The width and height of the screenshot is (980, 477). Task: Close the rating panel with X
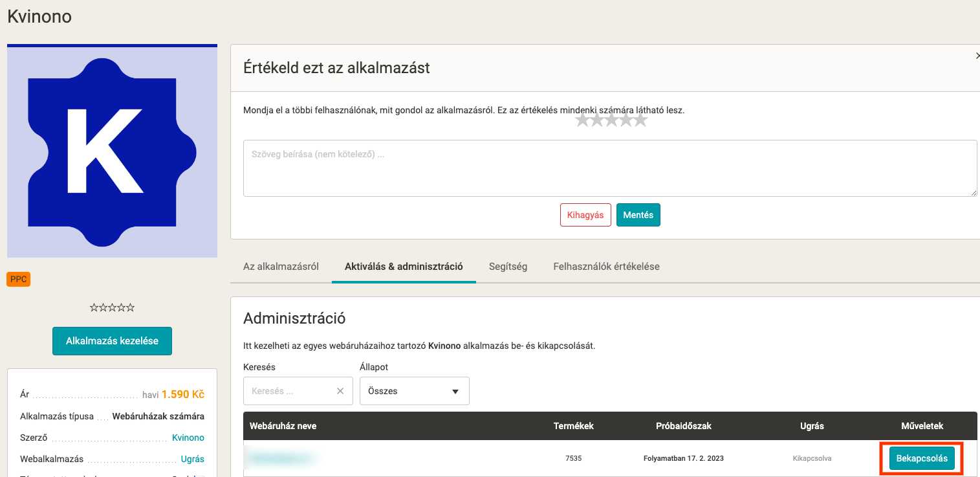coord(977,56)
